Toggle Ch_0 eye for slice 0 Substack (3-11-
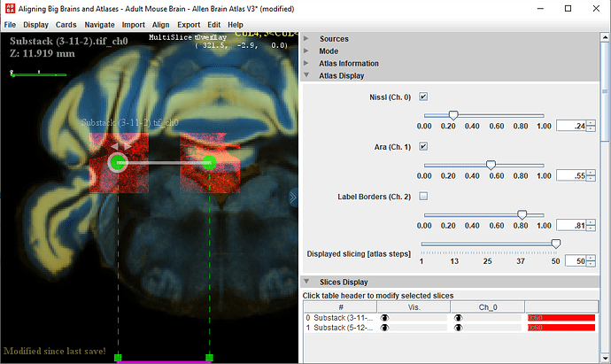Viewport: 611px width, 364px height. click(x=459, y=318)
